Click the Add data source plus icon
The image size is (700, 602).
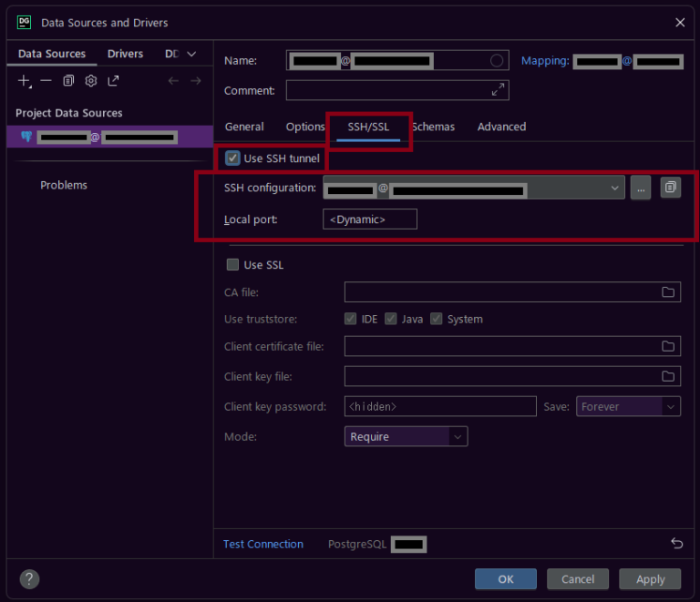tap(24, 81)
